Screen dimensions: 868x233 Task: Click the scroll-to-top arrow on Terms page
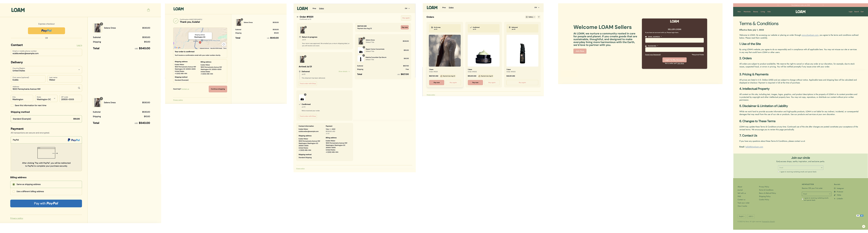point(864,227)
